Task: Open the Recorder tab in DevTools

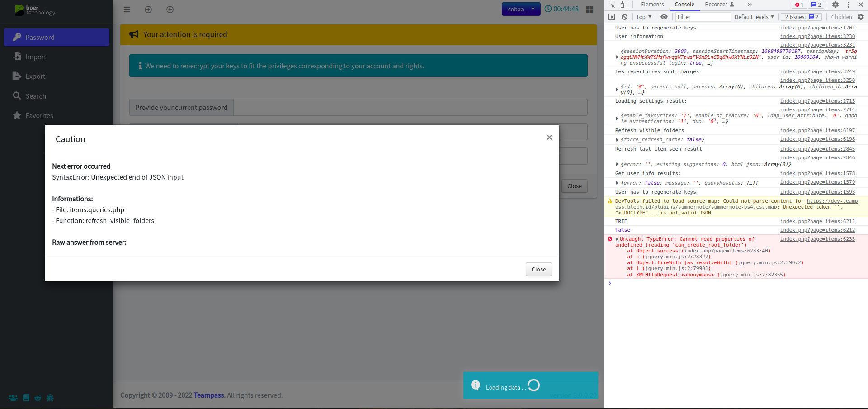Action: coord(718,5)
